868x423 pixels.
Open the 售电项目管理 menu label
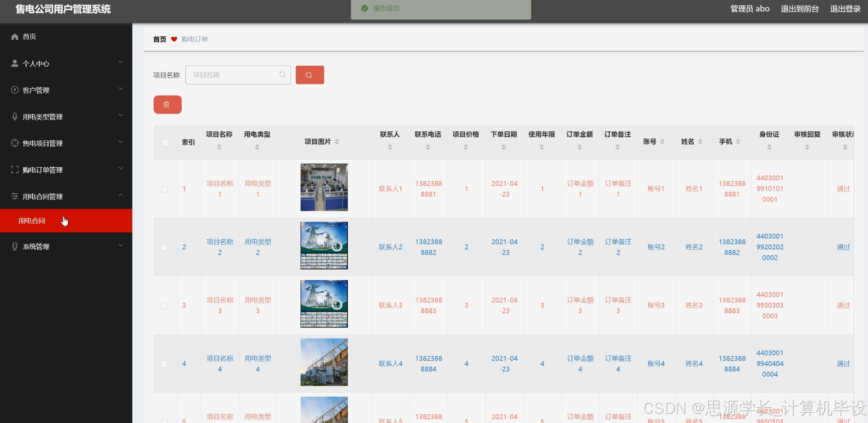point(43,143)
